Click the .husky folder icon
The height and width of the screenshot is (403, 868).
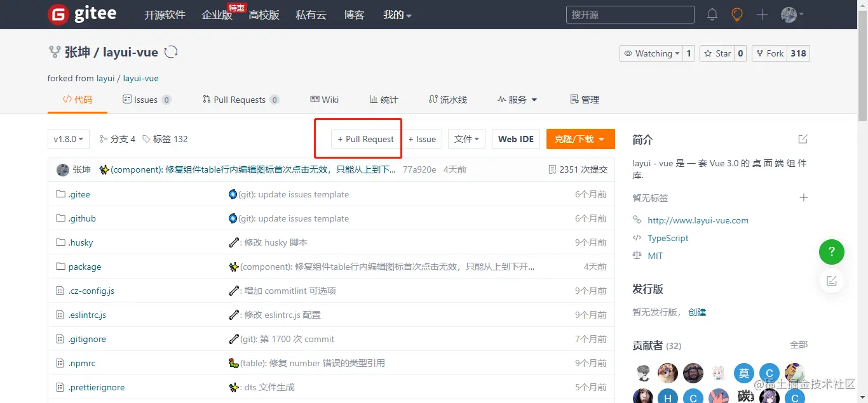tap(61, 242)
